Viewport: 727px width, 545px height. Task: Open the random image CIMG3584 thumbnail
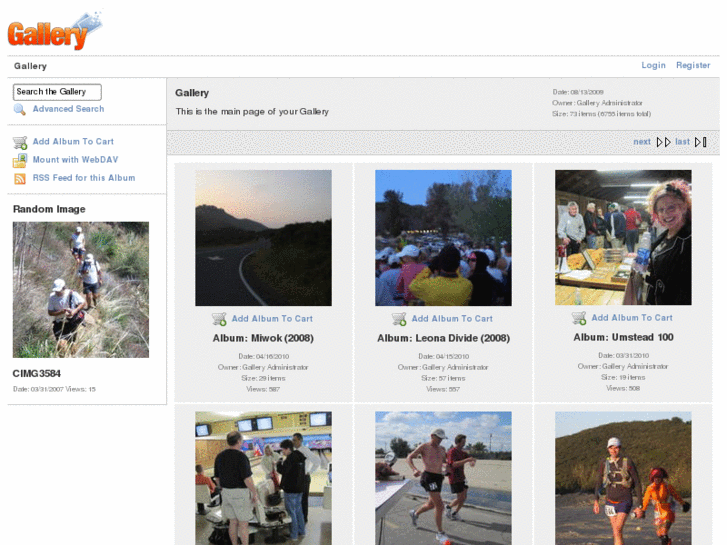point(81,290)
